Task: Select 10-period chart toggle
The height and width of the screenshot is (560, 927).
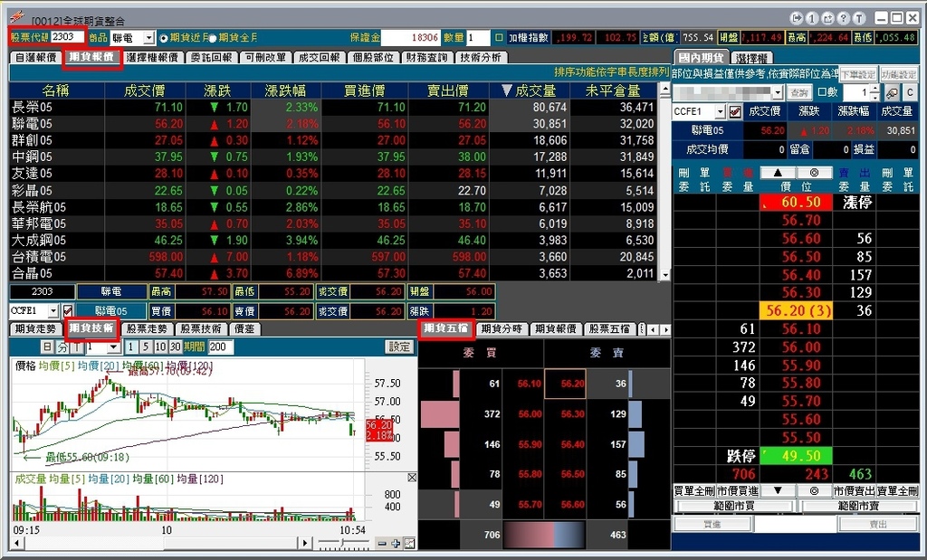Action: tap(160, 346)
